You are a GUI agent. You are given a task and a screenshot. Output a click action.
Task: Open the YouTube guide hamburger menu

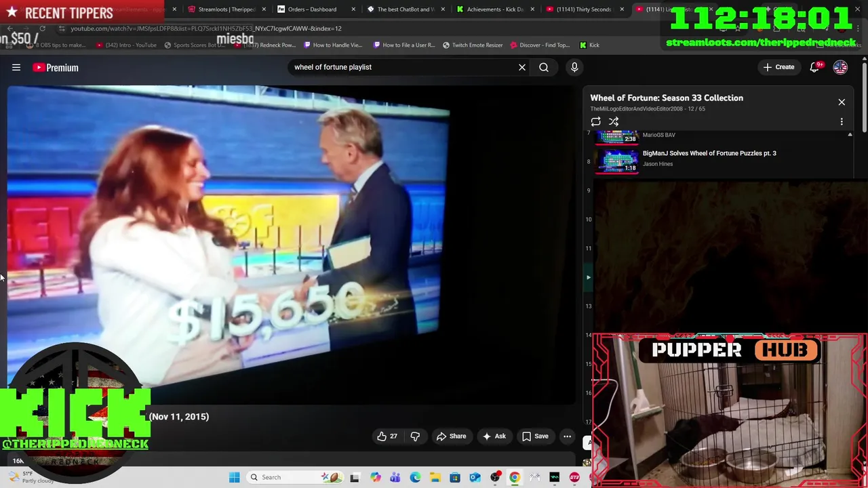16,67
